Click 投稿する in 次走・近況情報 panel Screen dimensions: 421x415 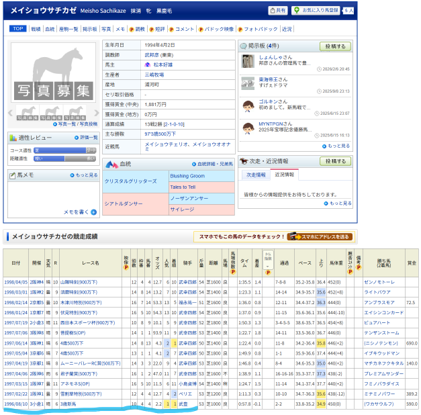pos(335,161)
